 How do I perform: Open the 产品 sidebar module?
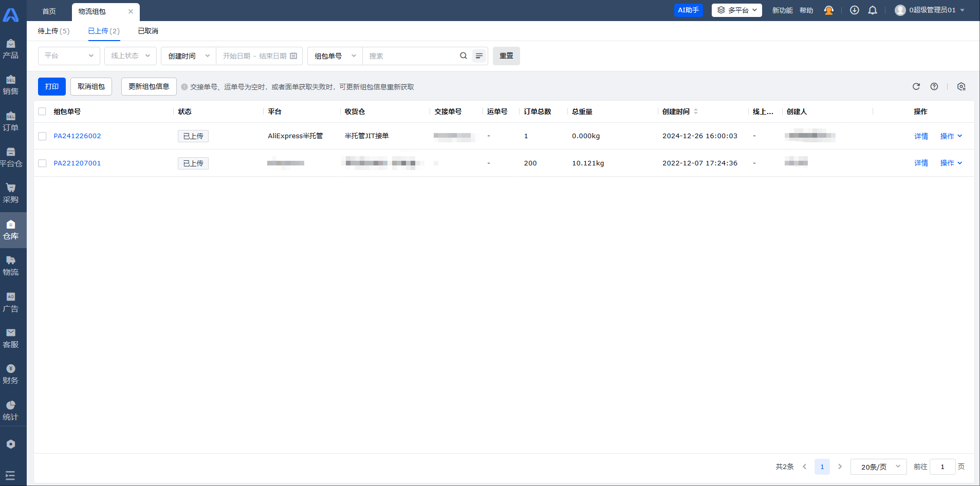click(11, 49)
